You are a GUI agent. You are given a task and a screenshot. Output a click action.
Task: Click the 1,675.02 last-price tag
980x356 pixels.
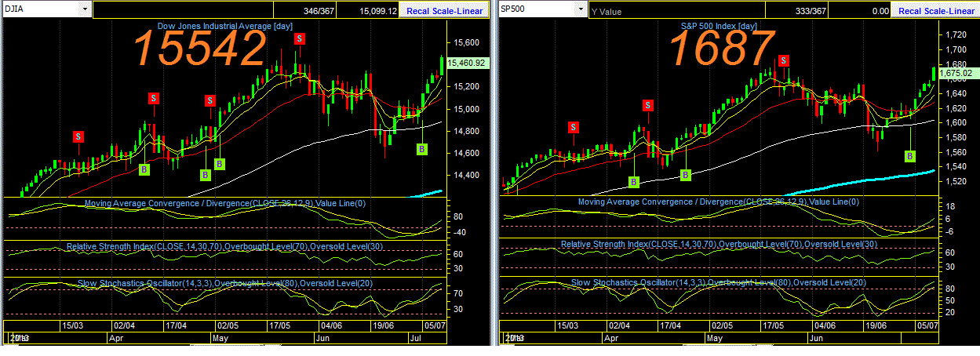click(x=956, y=73)
